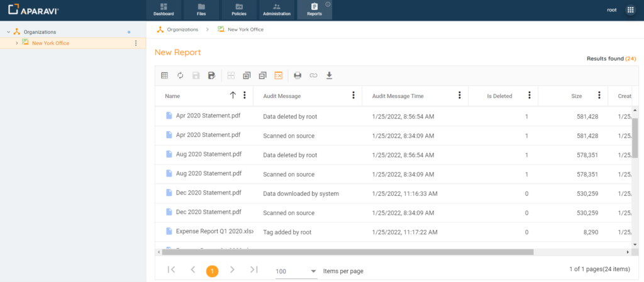Click the orange export to Excel icon
644x282 pixels.
click(x=278, y=75)
